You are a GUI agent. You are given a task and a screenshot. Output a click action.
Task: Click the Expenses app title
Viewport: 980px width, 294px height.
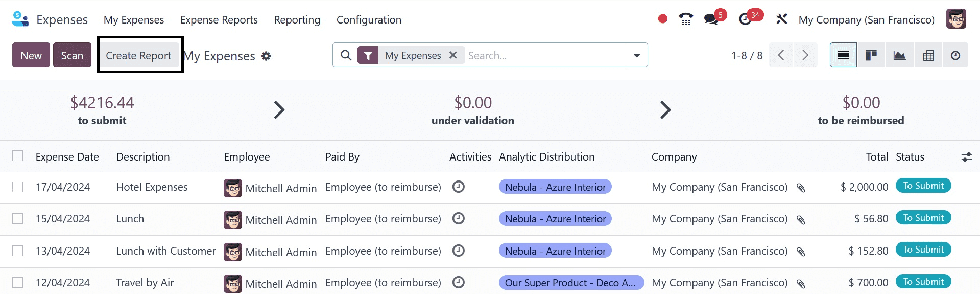[62, 20]
